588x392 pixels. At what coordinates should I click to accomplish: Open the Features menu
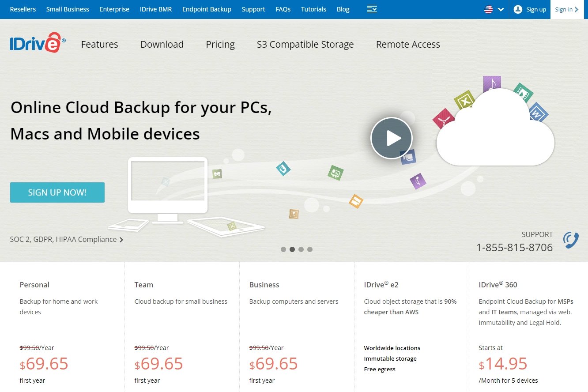[x=100, y=44]
